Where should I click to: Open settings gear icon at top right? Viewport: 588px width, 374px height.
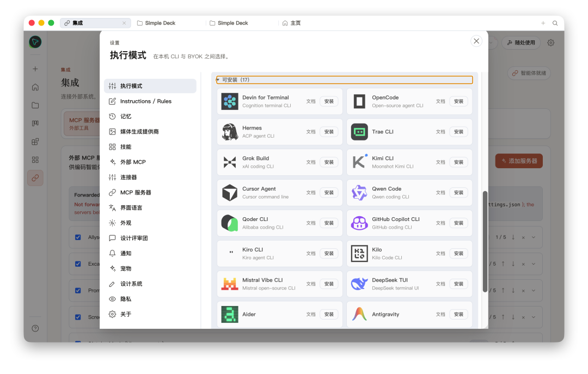pyautogui.click(x=550, y=43)
